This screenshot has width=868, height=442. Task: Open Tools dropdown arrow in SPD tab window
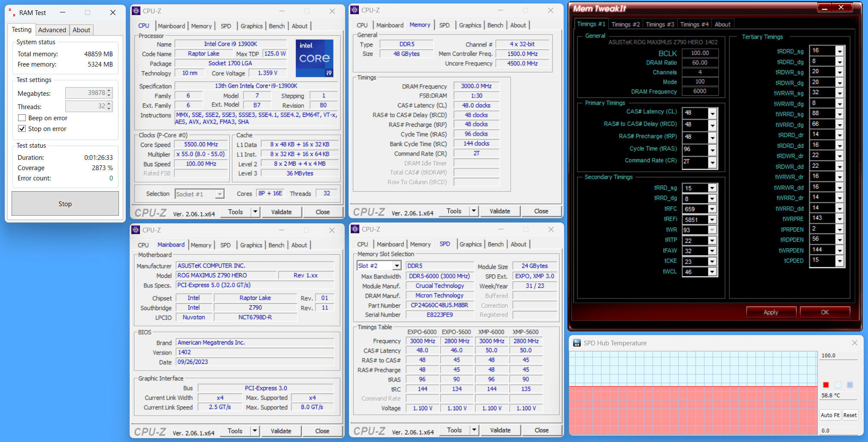474,430
